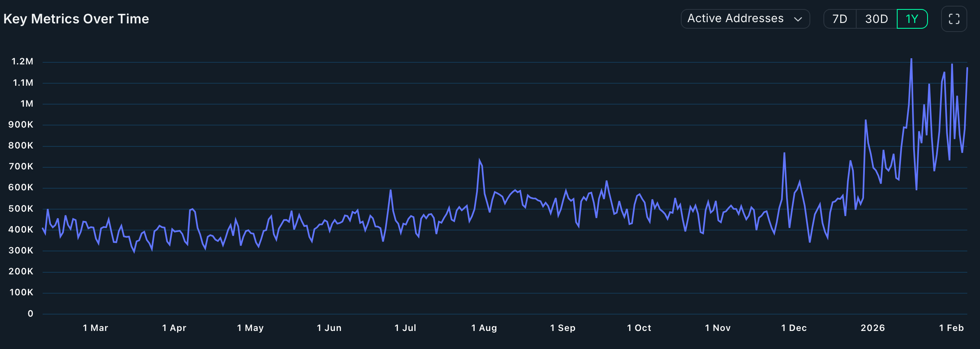Select the 30D time range
Image resolution: width=980 pixels, height=349 pixels.
[876, 19]
